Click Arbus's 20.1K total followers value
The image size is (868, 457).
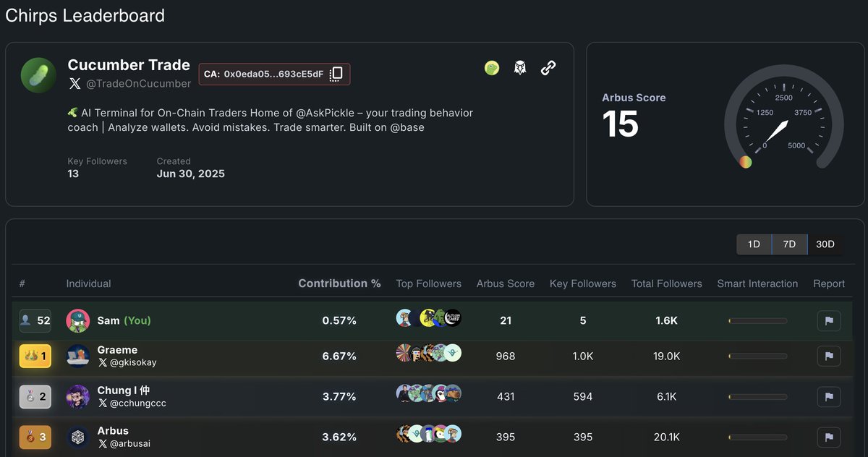point(666,437)
